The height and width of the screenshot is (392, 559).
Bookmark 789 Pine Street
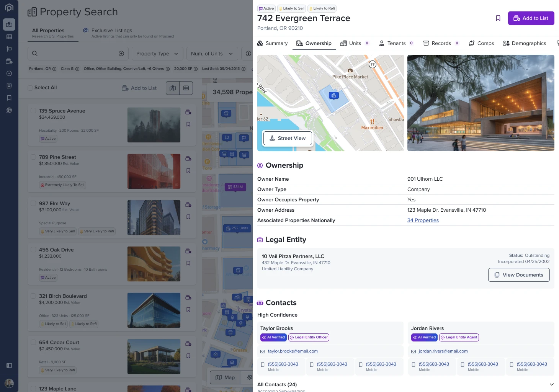[x=188, y=170]
